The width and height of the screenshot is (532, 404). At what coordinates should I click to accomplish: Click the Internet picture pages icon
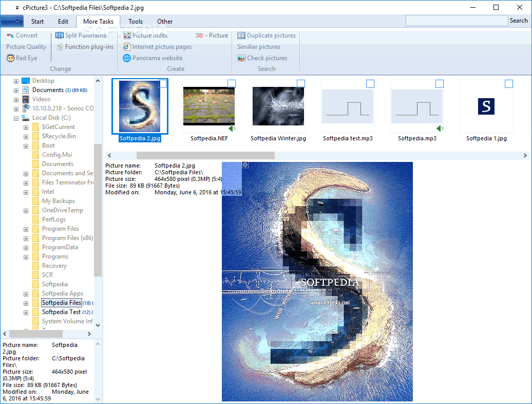[126, 47]
